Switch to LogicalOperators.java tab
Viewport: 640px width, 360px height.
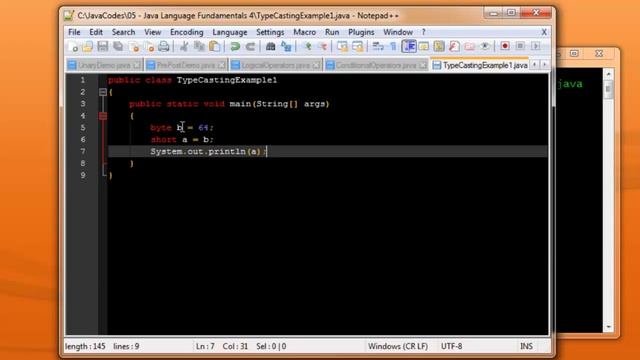click(x=275, y=65)
